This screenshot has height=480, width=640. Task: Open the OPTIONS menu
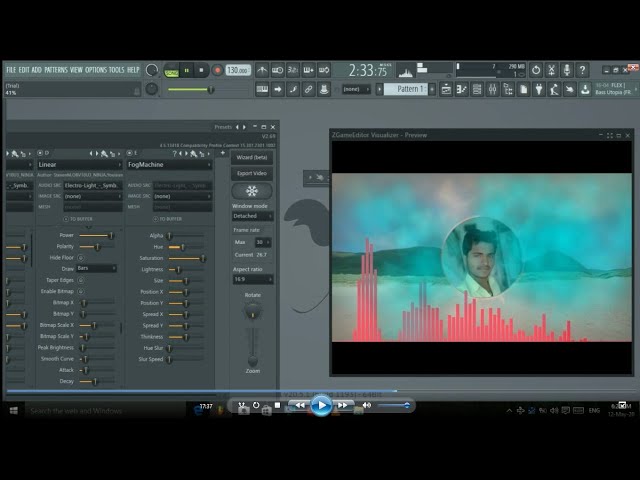(x=96, y=70)
